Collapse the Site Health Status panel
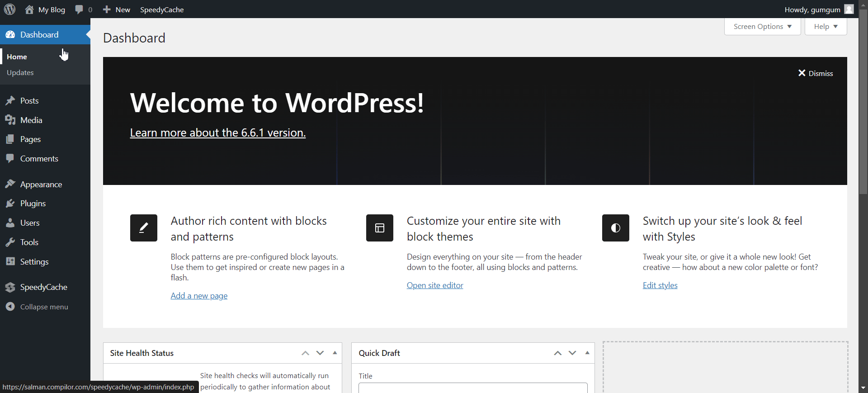This screenshot has height=393, width=868. 335,353
